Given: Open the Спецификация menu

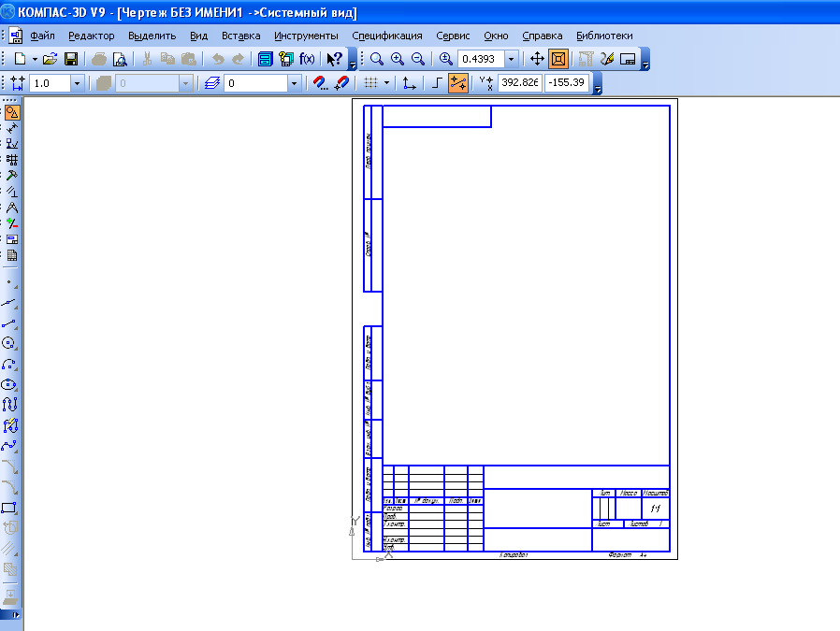Looking at the screenshot, I should [x=386, y=36].
